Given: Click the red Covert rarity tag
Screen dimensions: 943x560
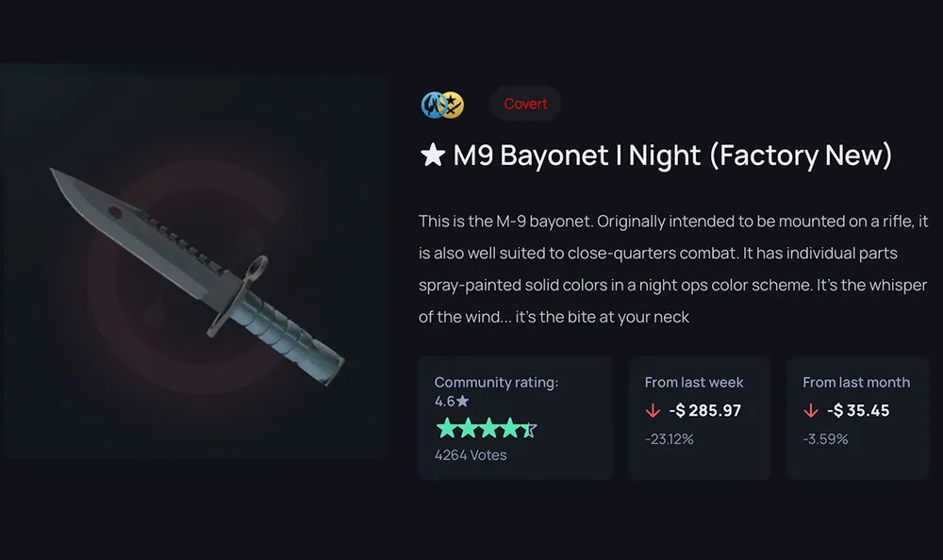Looking at the screenshot, I should (525, 104).
